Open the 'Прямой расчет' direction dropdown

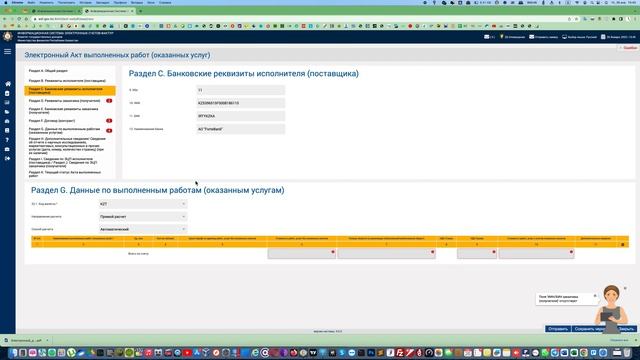click(143, 216)
